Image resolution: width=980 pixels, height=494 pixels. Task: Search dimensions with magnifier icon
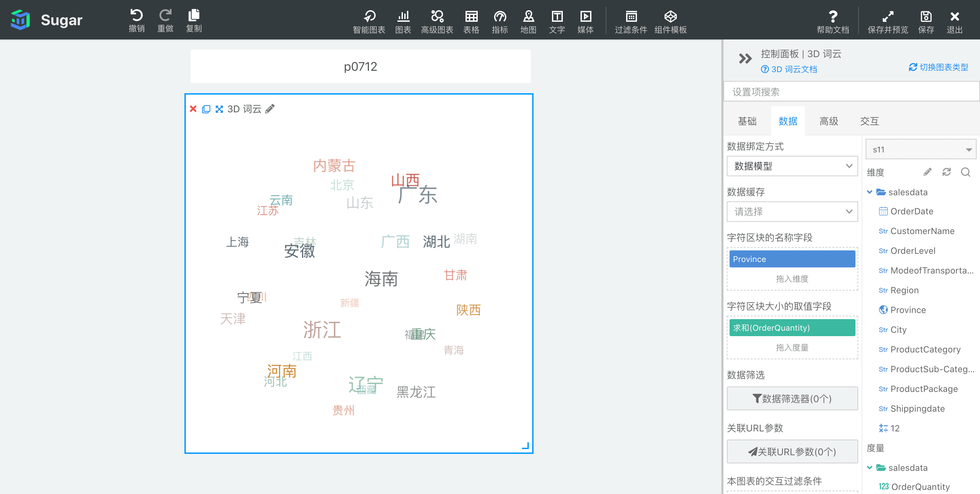[966, 172]
